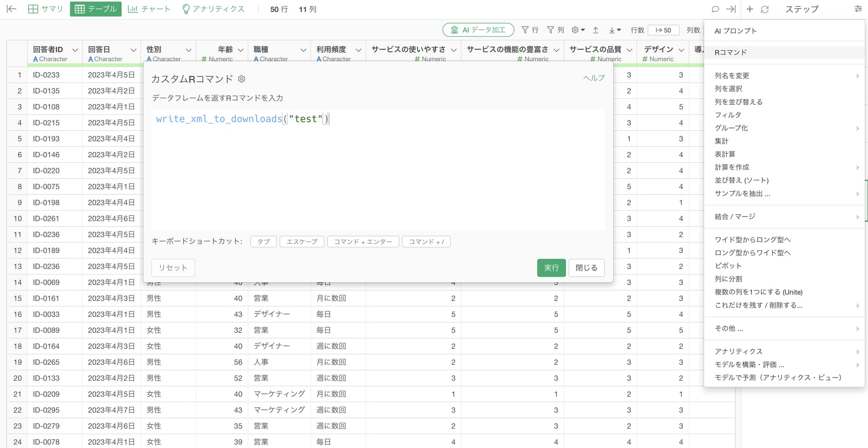Click inside the R command editor
This screenshot has width=868, height=448.
point(377,172)
